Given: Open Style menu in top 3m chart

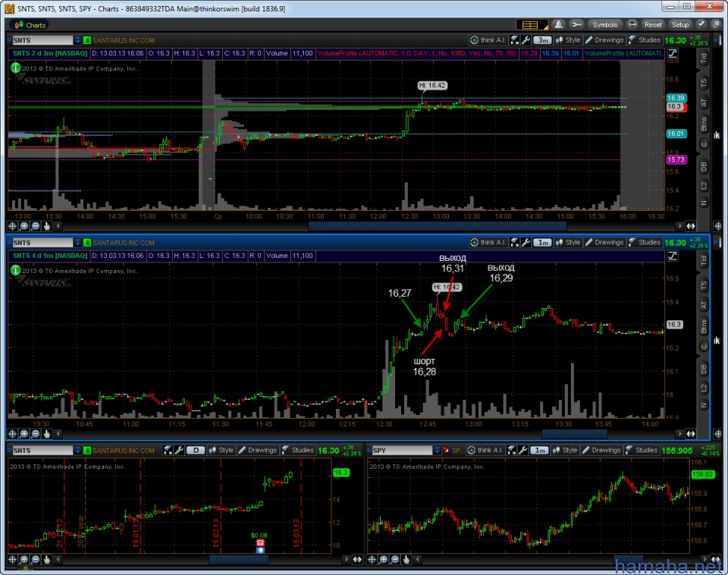Looking at the screenshot, I should (x=568, y=40).
